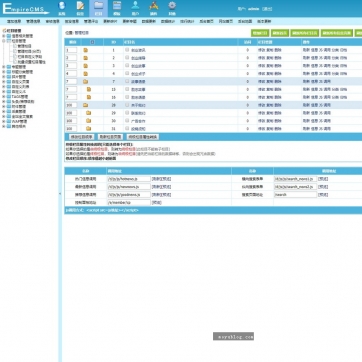Click the folder icon in ID 3 row
The image size is (362, 362).
[86, 66]
